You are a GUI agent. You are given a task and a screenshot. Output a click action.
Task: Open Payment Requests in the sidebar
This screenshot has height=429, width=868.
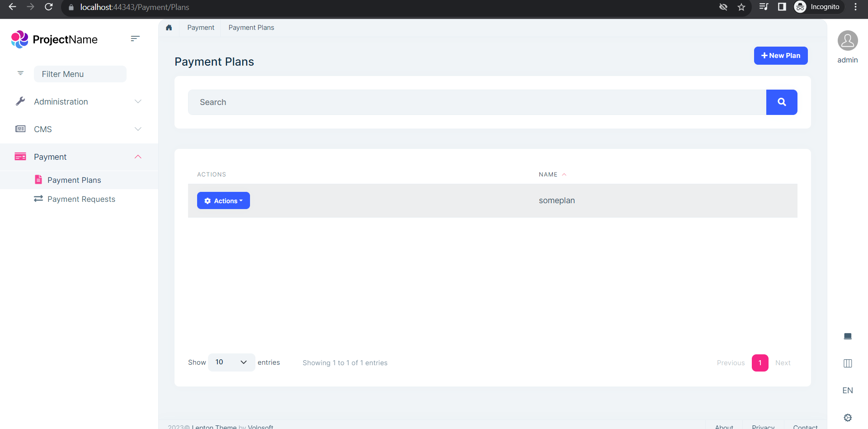tap(81, 199)
